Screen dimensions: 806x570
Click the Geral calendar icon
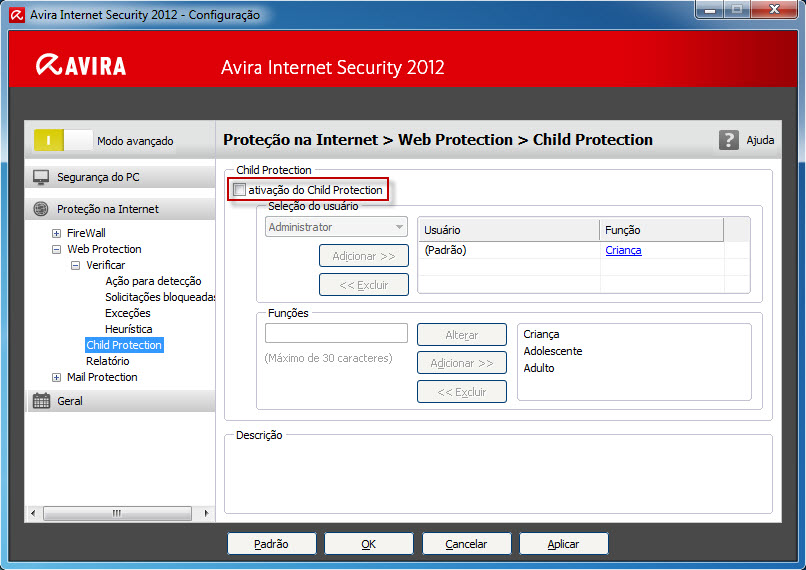click(41, 401)
